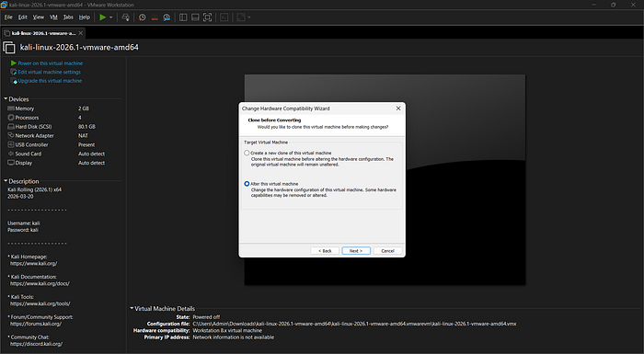
Task: Open the Edit menu
Action: (23, 17)
